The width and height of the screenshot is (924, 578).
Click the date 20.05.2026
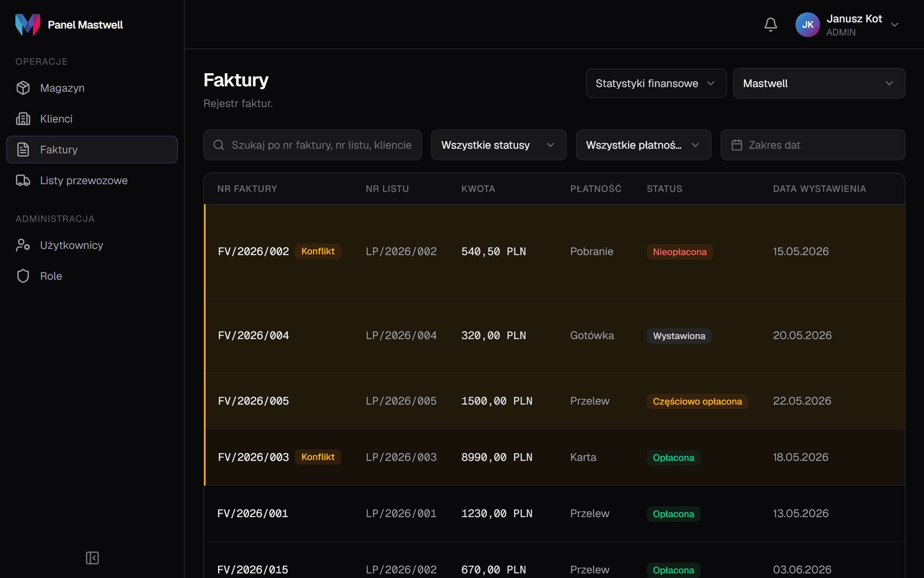point(802,335)
